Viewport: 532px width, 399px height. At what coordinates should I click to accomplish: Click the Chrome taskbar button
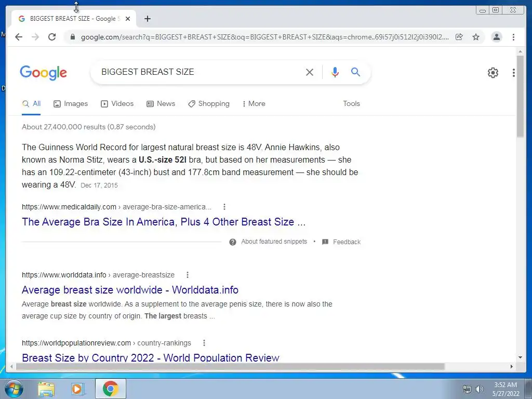coord(111,389)
